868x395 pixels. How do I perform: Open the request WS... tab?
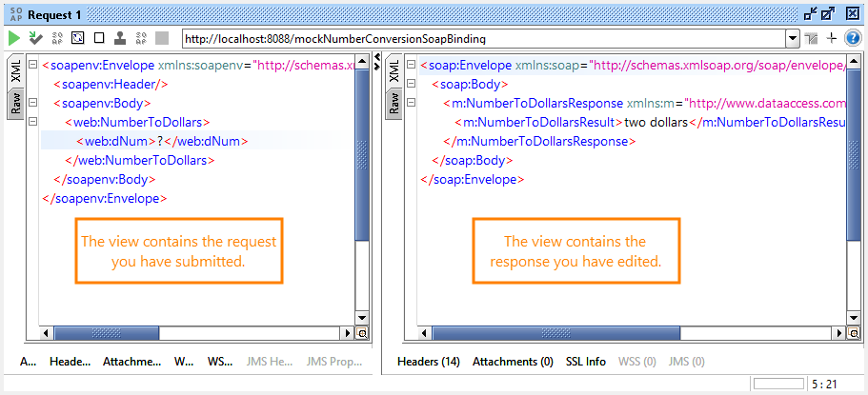[x=220, y=362]
